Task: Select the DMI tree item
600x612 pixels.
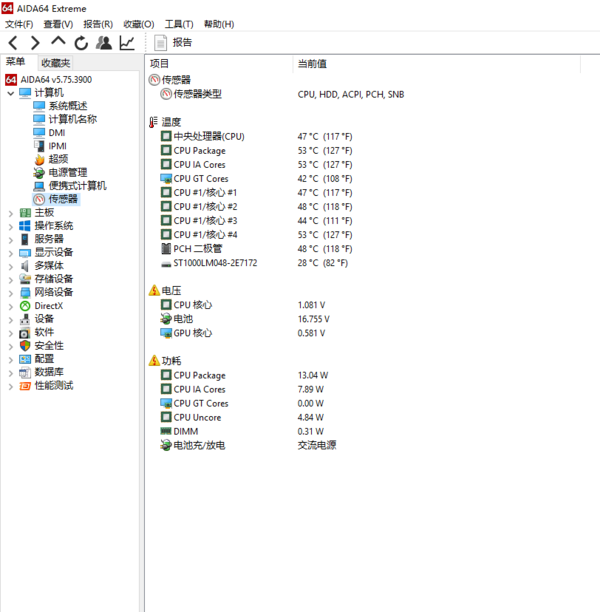Action: pyautogui.click(x=57, y=133)
